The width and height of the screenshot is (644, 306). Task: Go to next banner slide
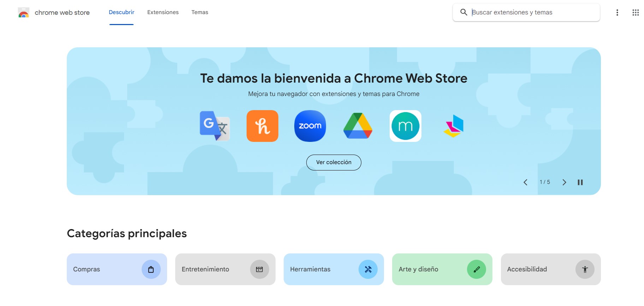click(564, 182)
